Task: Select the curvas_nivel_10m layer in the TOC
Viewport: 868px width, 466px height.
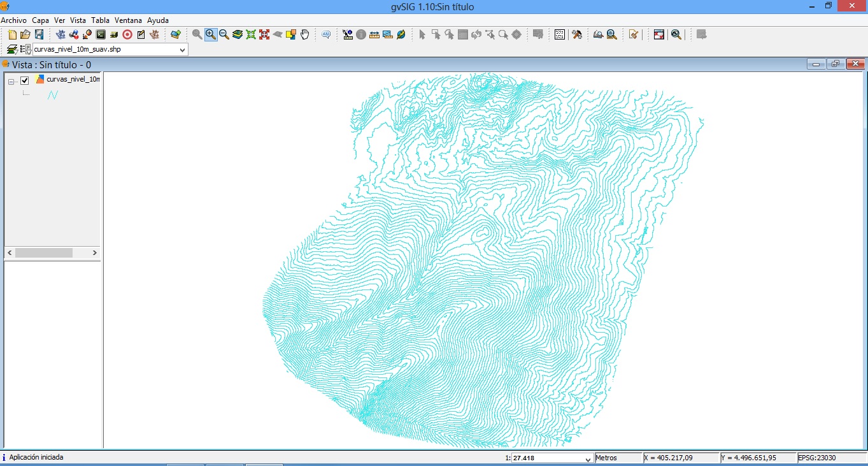Action: point(73,80)
